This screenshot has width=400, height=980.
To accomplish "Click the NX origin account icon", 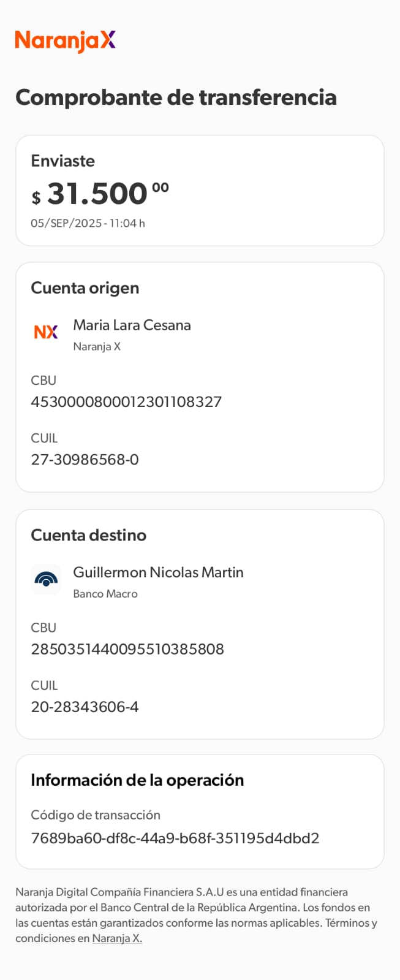I will [x=46, y=332].
